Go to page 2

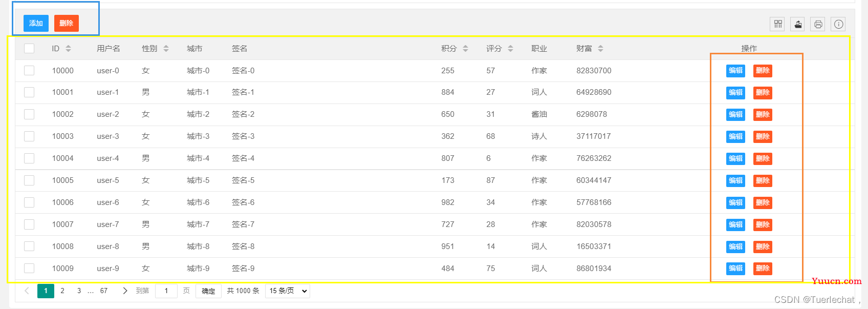(x=62, y=291)
